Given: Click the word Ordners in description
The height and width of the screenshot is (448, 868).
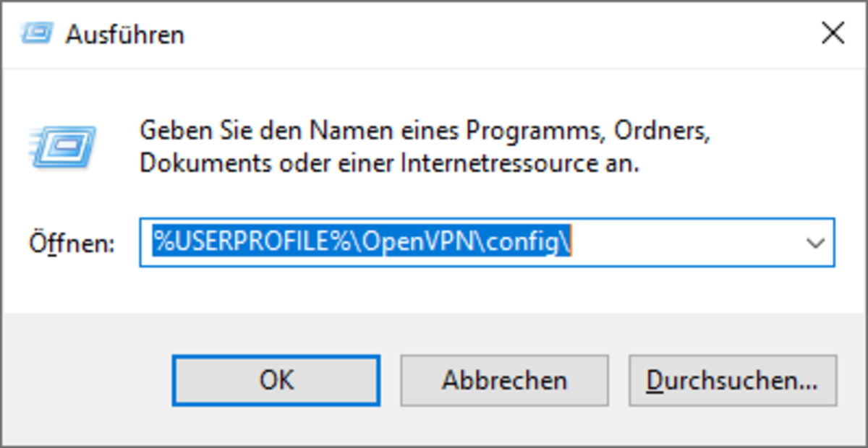Looking at the screenshot, I should point(658,132).
